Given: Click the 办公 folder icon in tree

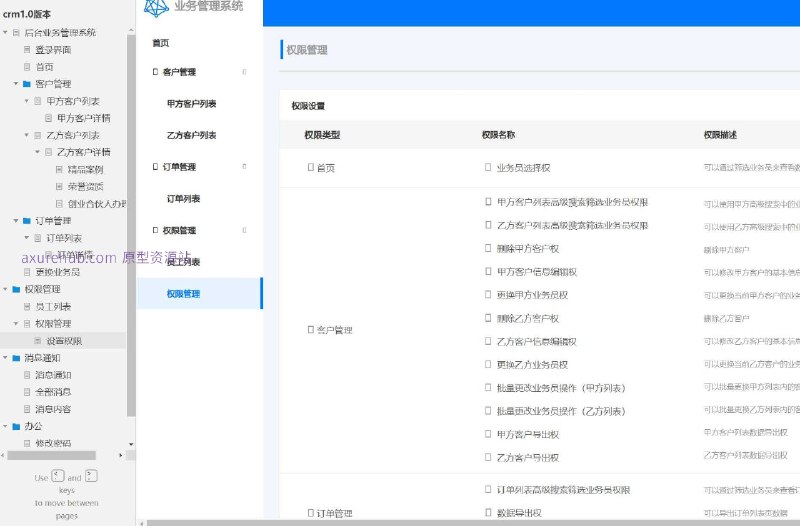Looking at the screenshot, I should [x=16, y=426].
